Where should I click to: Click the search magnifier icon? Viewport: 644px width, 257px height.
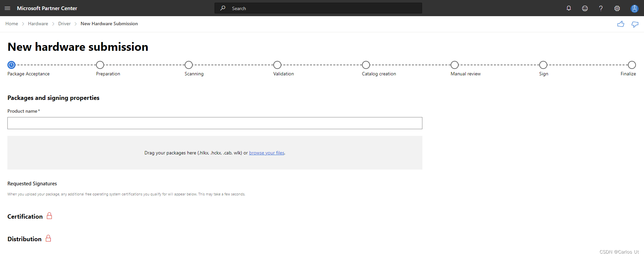point(223,8)
